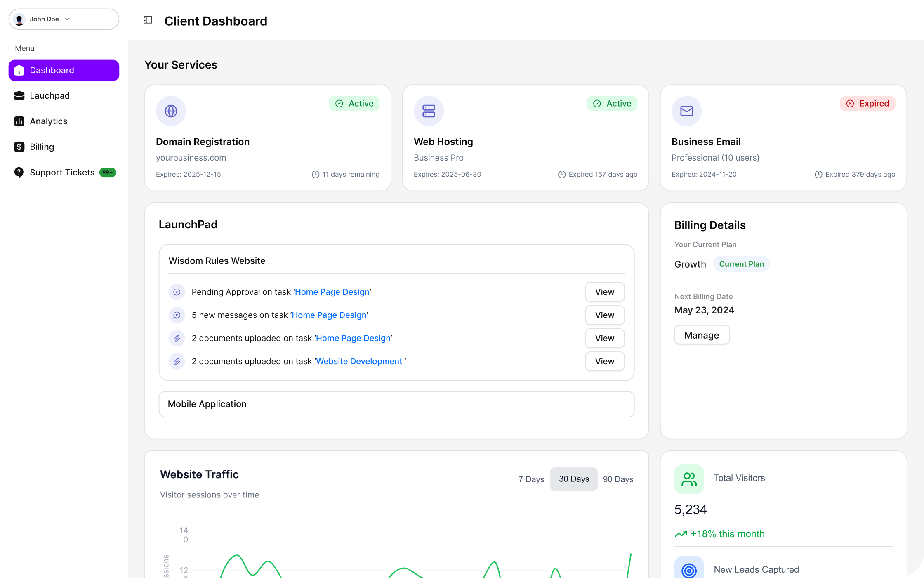
Task: Click the Manage billing button
Action: coord(701,335)
